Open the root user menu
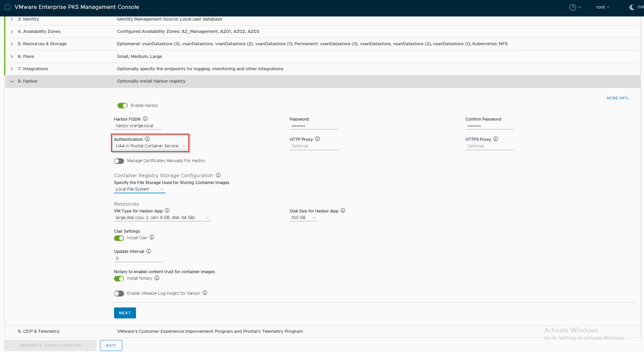 click(x=603, y=7)
